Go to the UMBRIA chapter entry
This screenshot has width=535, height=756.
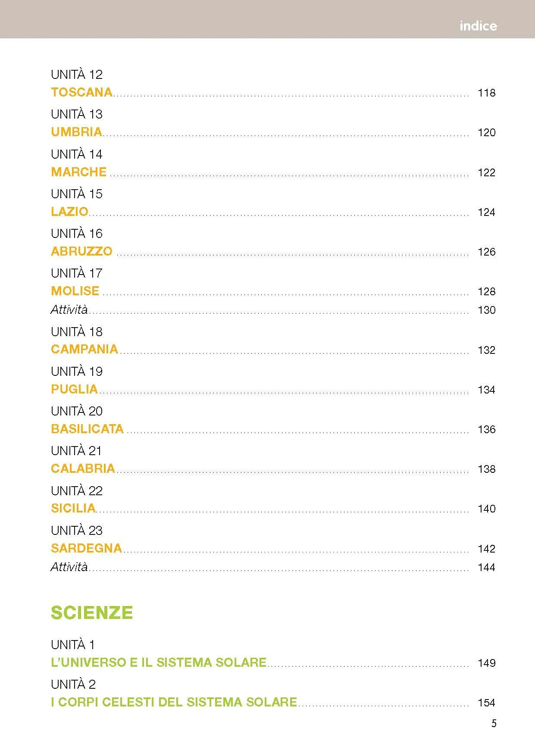pyautogui.click(x=76, y=132)
